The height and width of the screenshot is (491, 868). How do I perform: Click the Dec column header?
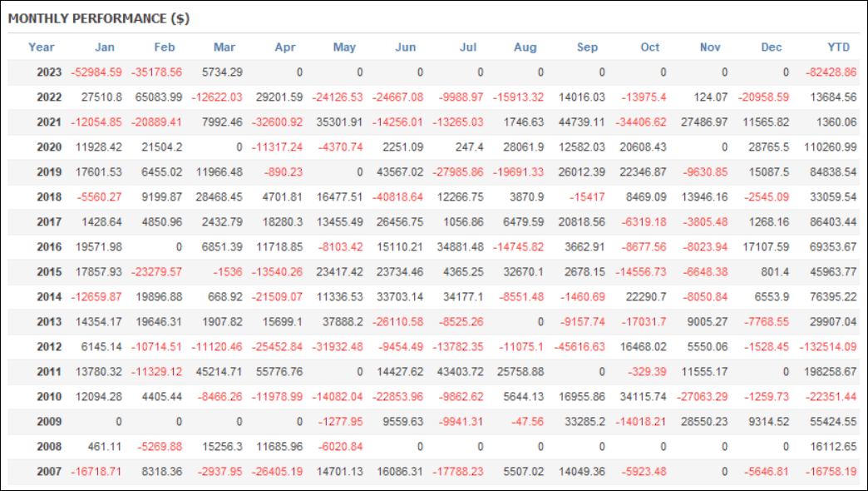pyautogui.click(x=771, y=47)
